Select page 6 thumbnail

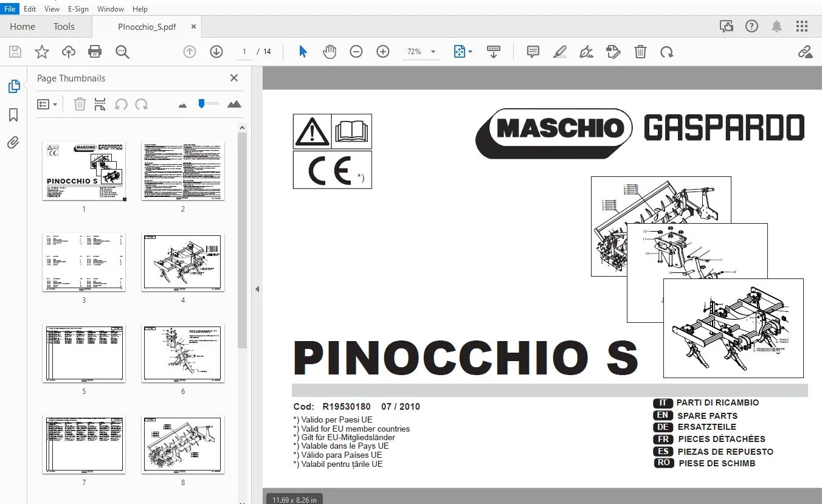[183, 353]
